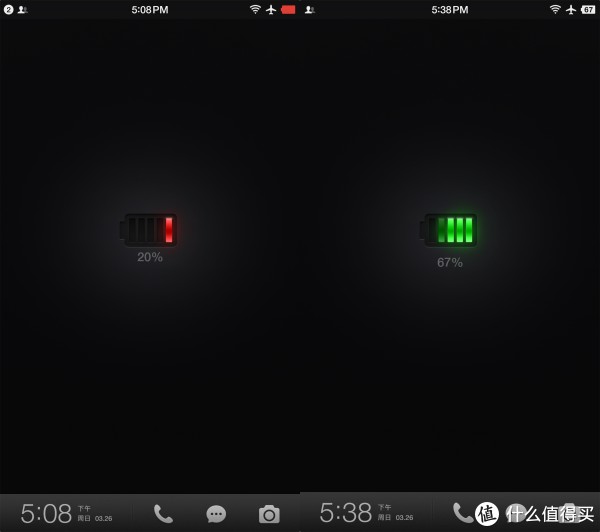Tap the phone icon on right lock screen
The height and width of the screenshot is (532, 600).
(x=463, y=513)
